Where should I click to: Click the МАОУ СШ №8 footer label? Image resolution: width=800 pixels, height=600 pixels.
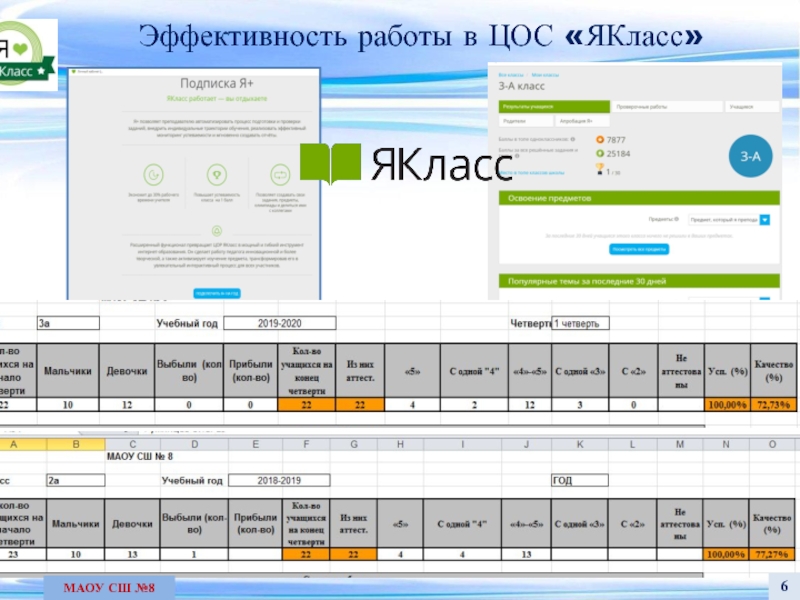[x=109, y=588]
